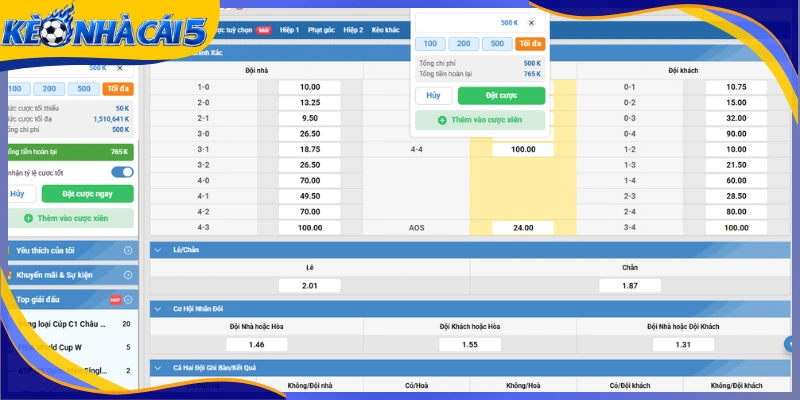The height and width of the screenshot is (400, 800).
Task: Collapse Top giải đấu chevron icon
Action: [128, 299]
